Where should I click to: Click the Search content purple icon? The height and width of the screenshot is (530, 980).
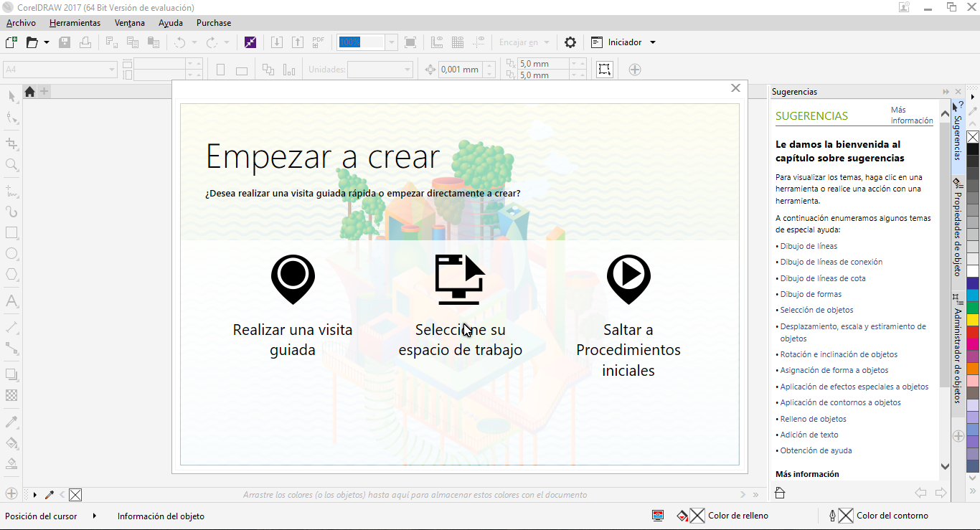coord(250,42)
